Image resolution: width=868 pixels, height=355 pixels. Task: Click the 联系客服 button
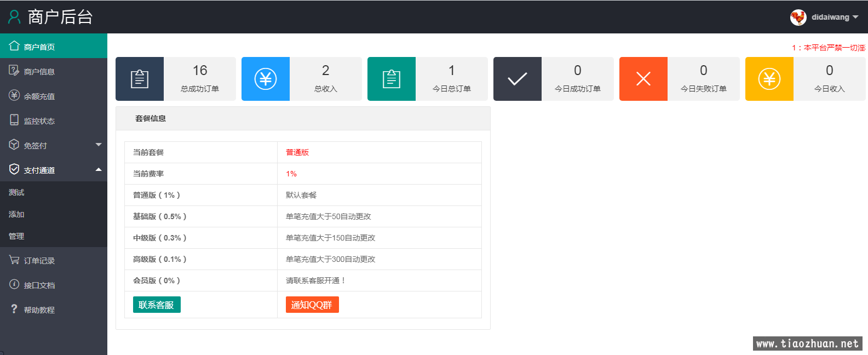click(157, 305)
